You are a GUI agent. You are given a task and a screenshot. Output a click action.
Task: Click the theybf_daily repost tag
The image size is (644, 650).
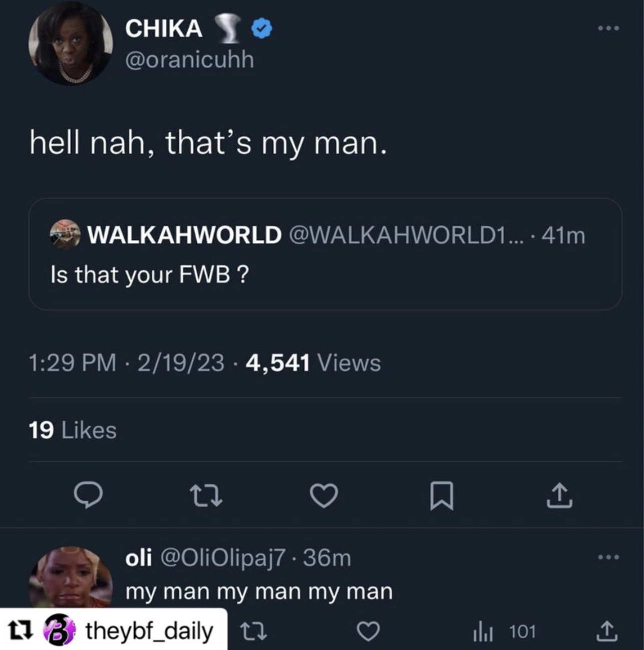point(113,629)
